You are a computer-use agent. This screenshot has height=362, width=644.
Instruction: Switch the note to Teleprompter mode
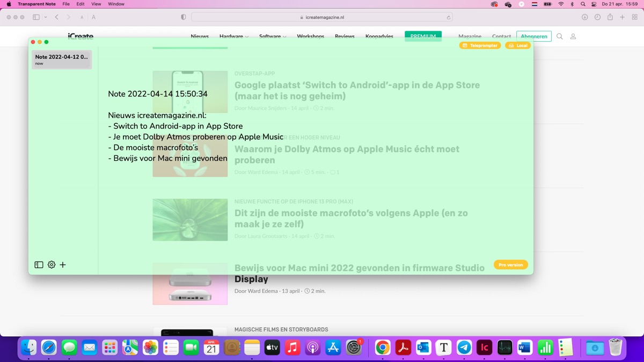pos(479,45)
